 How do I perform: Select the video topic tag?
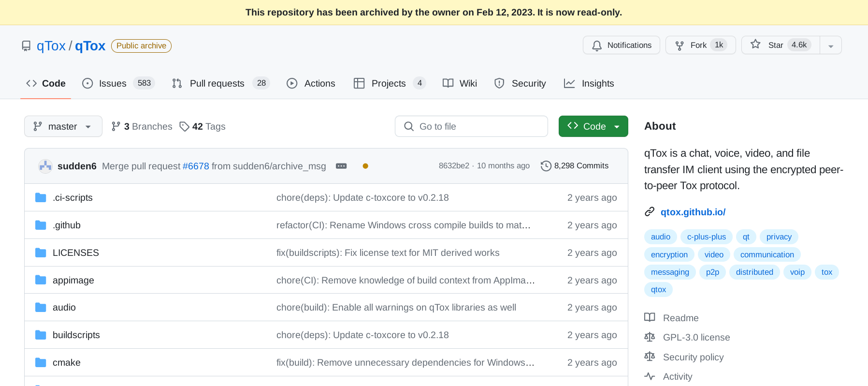click(714, 254)
